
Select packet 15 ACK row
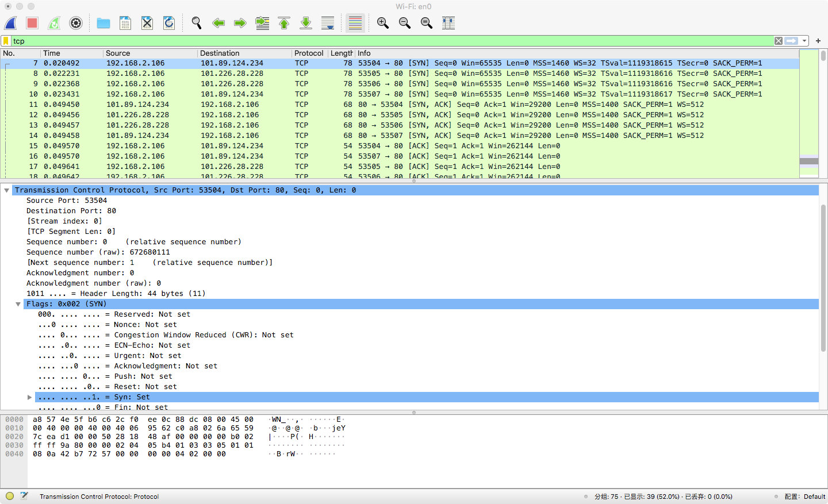(x=400, y=146)
